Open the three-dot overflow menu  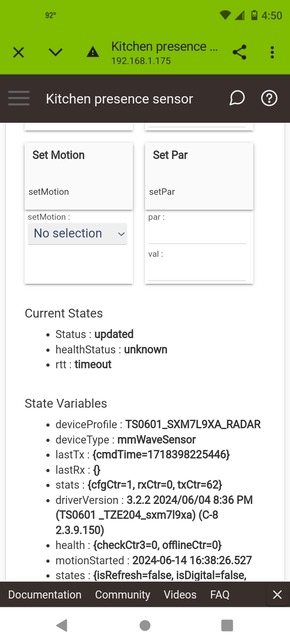click(272, 52)
